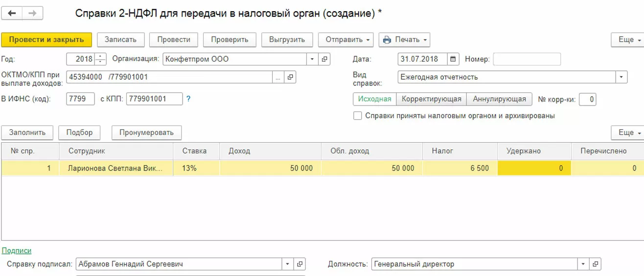Expand the Справку подписал dropdown

[287, 264]
